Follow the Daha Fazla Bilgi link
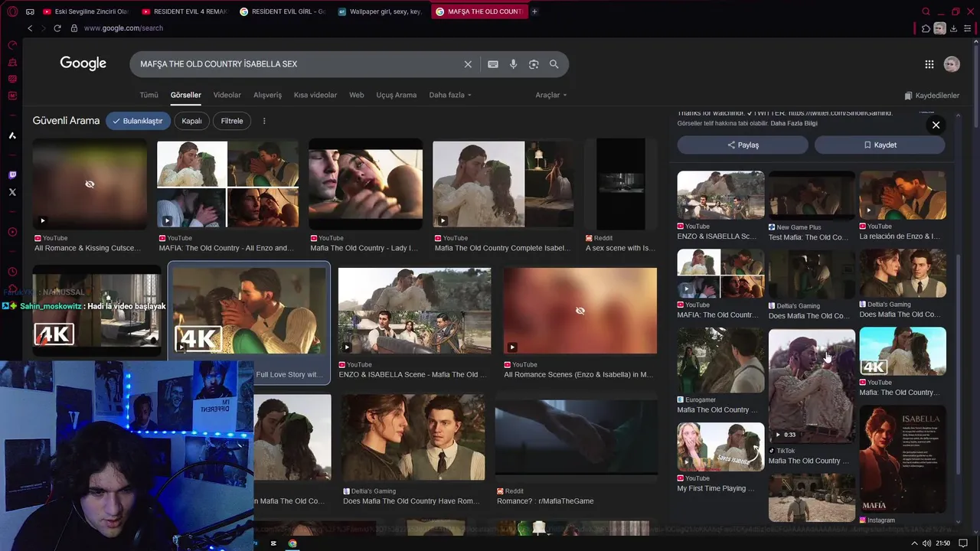The height and width of the screenshot is (551, 980). (794, 123)
